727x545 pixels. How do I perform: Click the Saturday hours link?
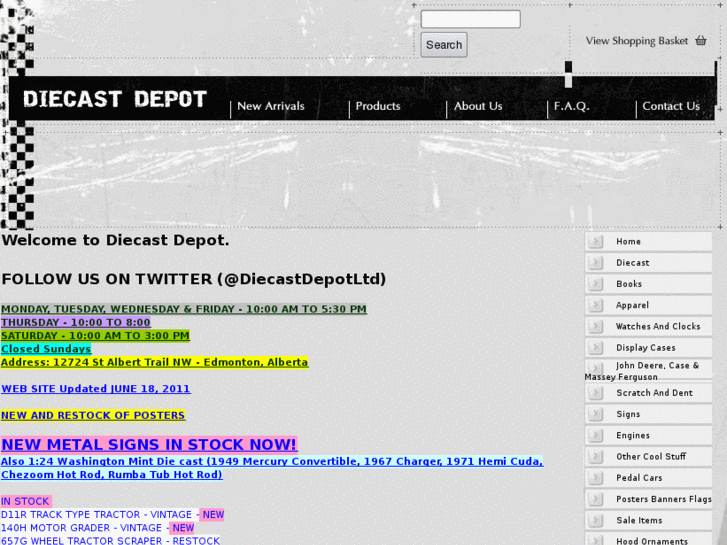click(95, 335)
